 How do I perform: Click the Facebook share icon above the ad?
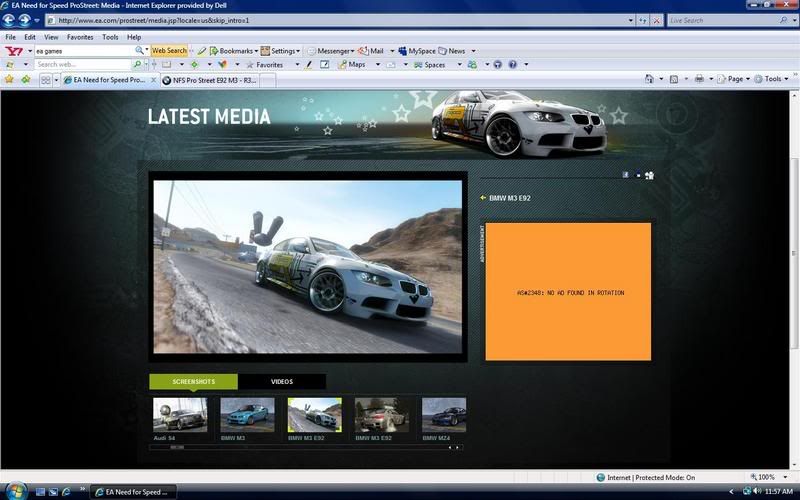click(626, 175)
